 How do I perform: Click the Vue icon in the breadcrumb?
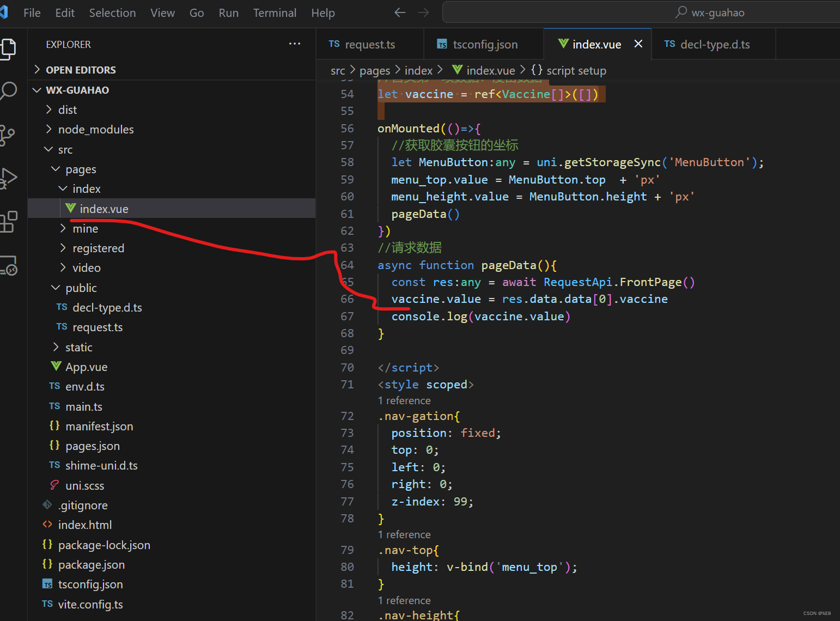point(458,70)
